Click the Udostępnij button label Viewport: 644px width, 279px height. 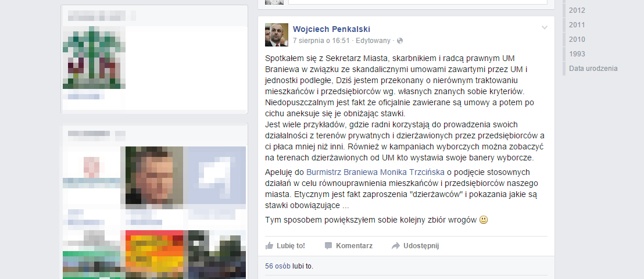point(421,246)
